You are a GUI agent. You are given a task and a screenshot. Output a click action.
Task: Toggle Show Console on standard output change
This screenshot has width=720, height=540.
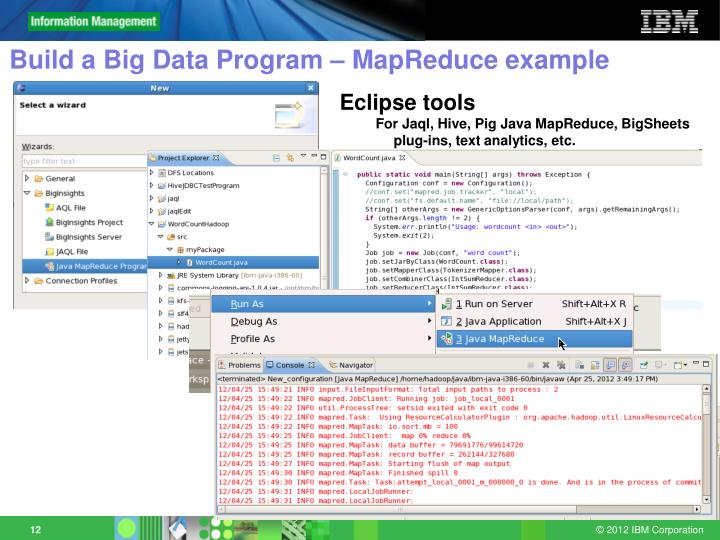tap(610, 365)
